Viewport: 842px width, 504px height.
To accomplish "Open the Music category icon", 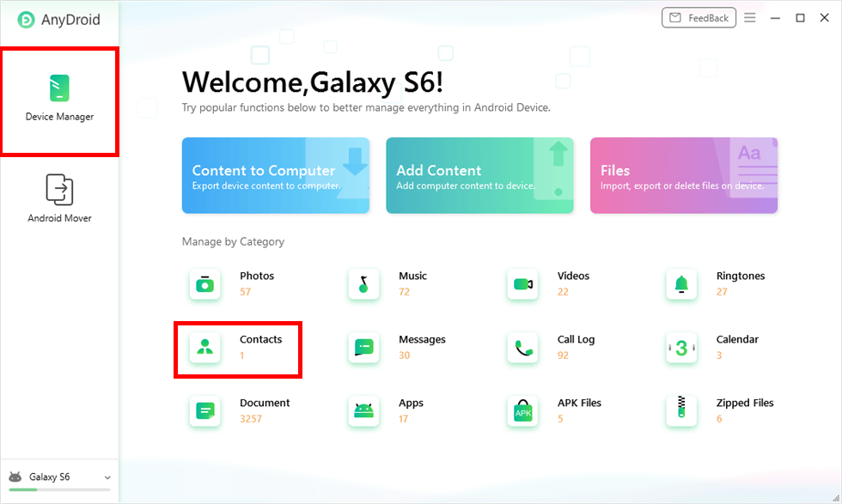I will pyautogui.click(x=363, y=284).
